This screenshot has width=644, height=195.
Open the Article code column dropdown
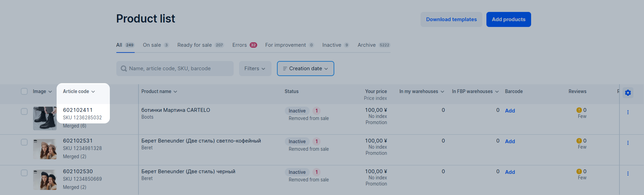[x=79, y=91]
